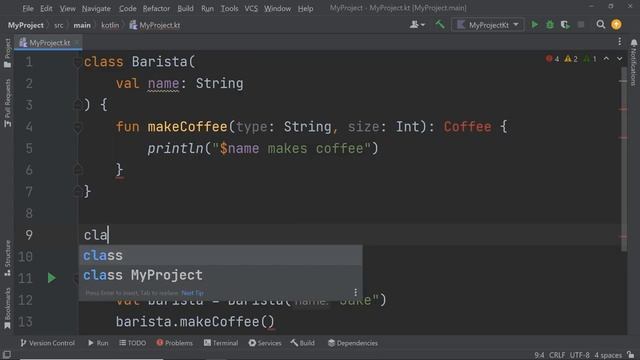Click the green weak warnings indicator

coord(590,59)
